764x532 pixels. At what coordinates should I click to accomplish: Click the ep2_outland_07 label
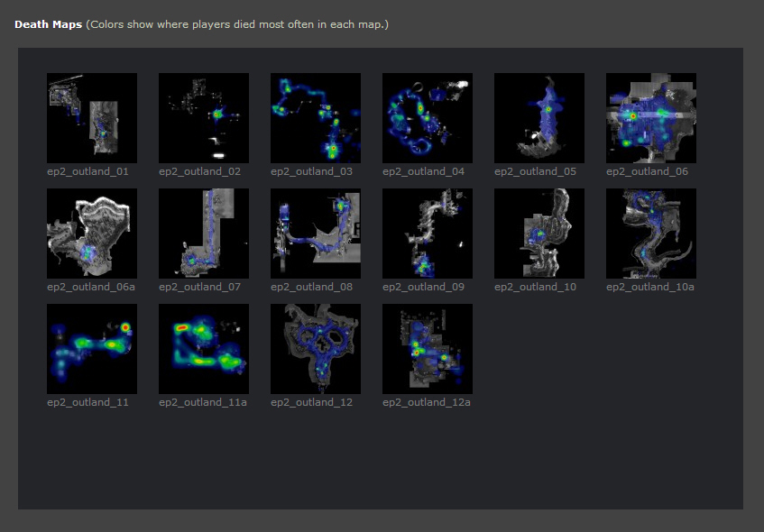tap(199, 287)
